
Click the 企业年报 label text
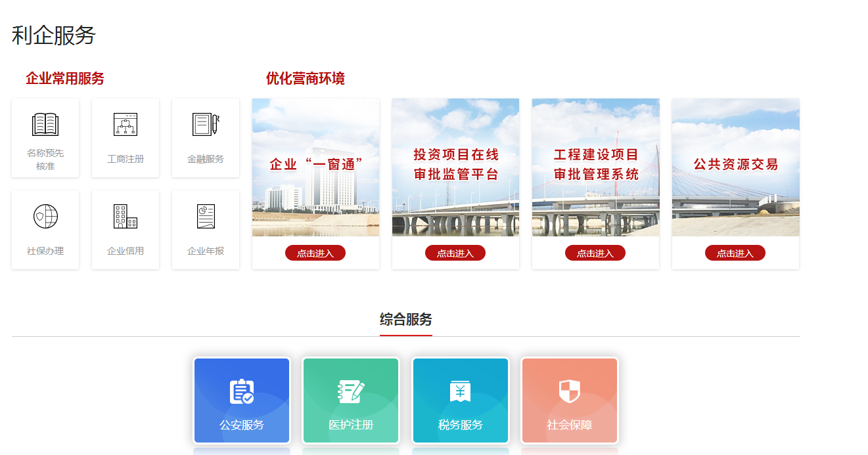point(206,251)
